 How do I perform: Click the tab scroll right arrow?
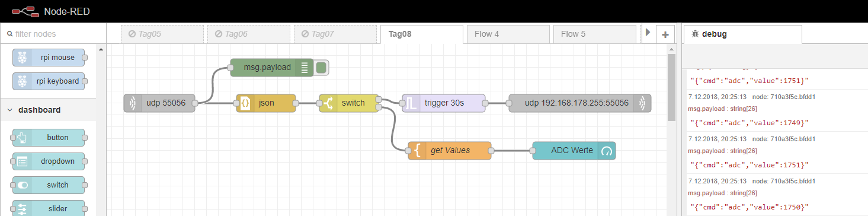(648, 34)
